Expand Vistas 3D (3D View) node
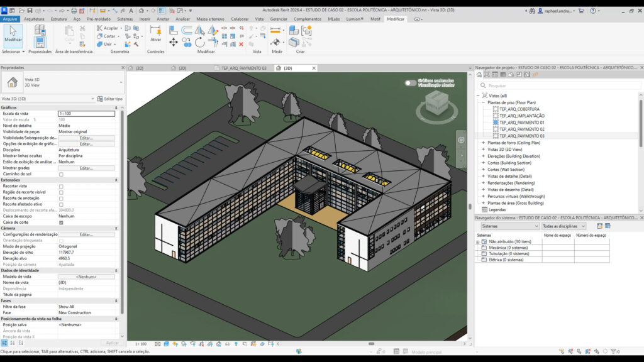Image resolution: width=644 pixels, height=362 pixels. pos(484,150)
